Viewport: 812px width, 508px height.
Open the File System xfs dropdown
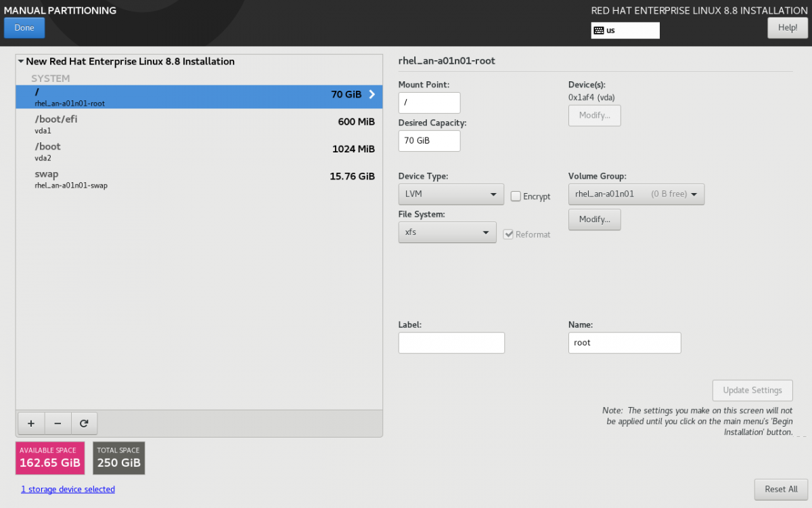(447, 232)
